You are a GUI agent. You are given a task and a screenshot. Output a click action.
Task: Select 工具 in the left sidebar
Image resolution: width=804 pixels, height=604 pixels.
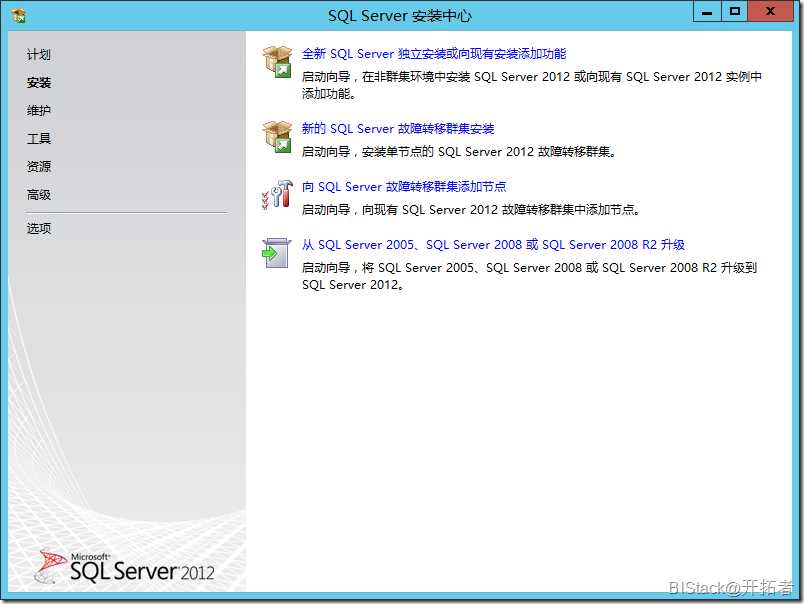tap(39, 138)
